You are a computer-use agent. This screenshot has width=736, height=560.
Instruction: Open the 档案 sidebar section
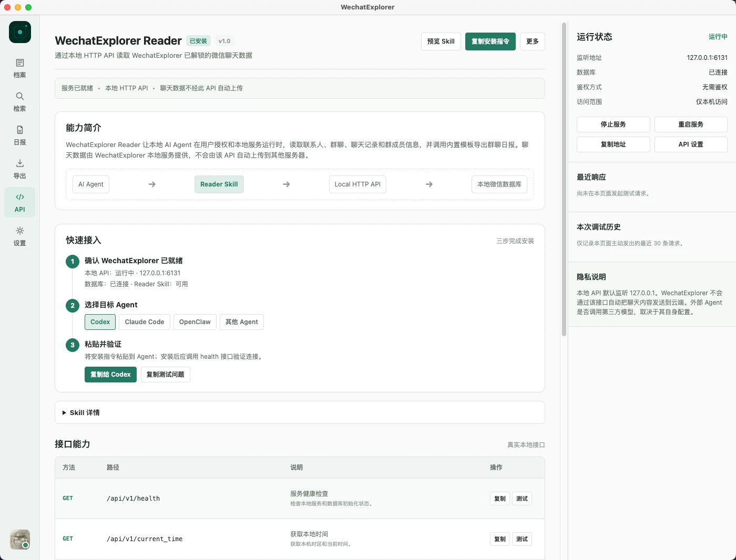click(20, 68)
